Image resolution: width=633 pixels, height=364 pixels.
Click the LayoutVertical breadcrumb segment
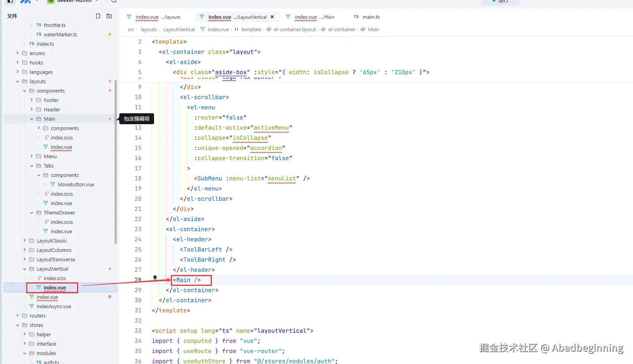[179, 30]
